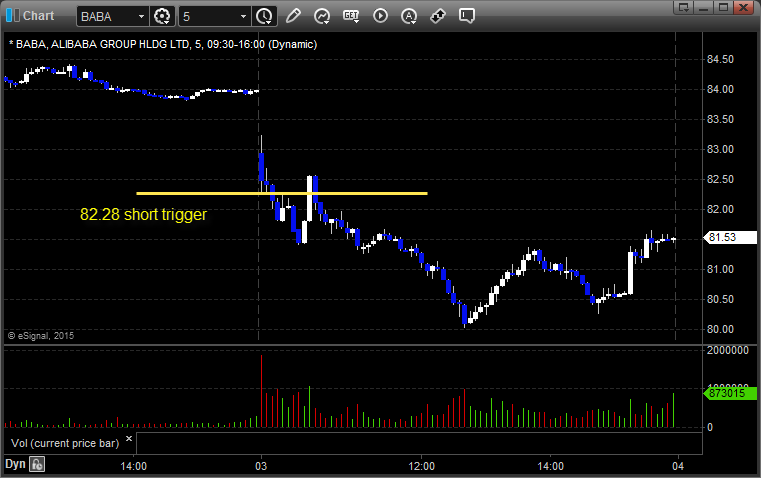Click the play replay icon

click(x=380, y=16)
